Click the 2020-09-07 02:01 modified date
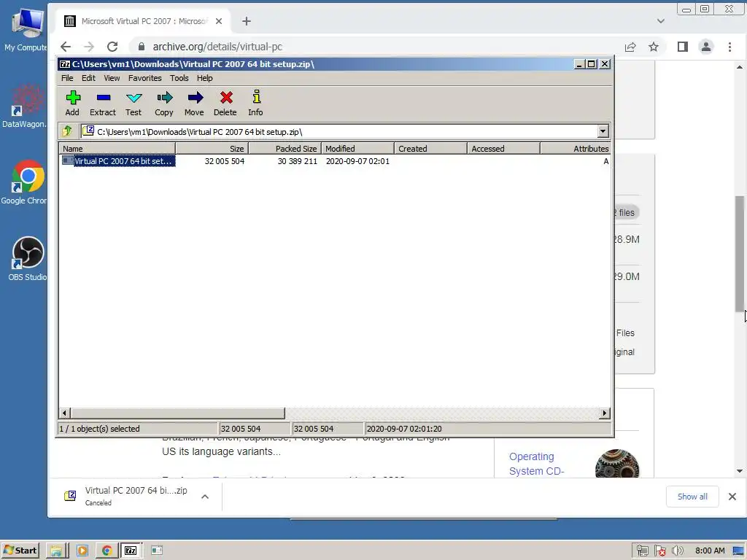The image size is (747, 560). (357, 161)
